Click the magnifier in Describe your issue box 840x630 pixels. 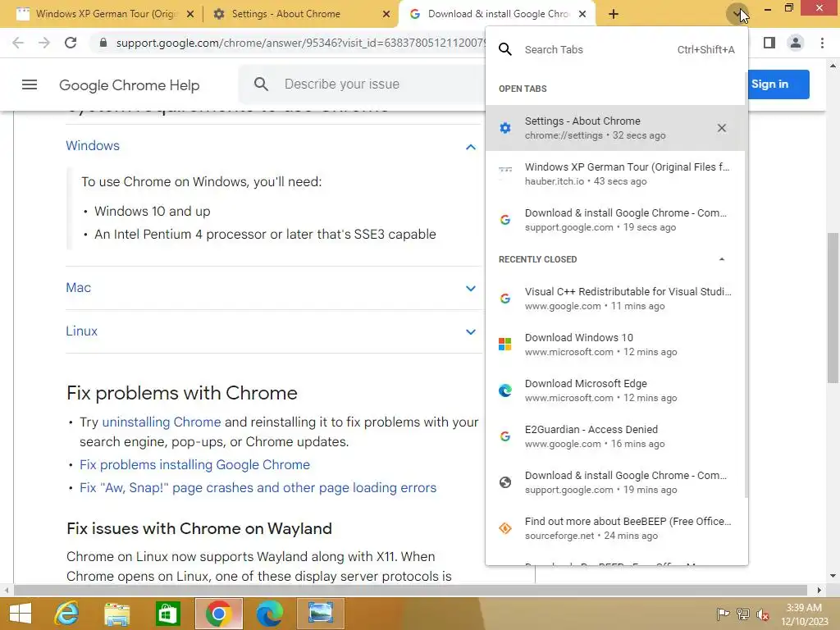click(261, 84)
